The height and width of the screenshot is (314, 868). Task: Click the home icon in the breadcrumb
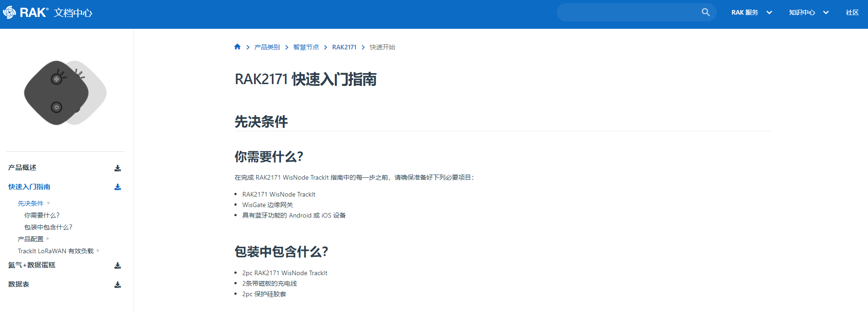[x=237, y=47]
